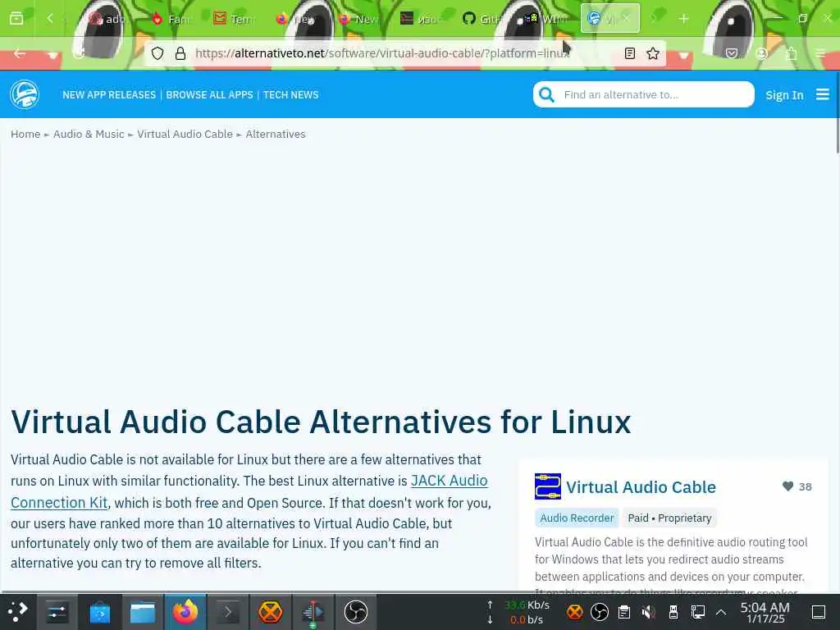Open Virtual Audio Cable breadcrumb link
The width and height of the screenshot is (840, 630).
[185, 134]
